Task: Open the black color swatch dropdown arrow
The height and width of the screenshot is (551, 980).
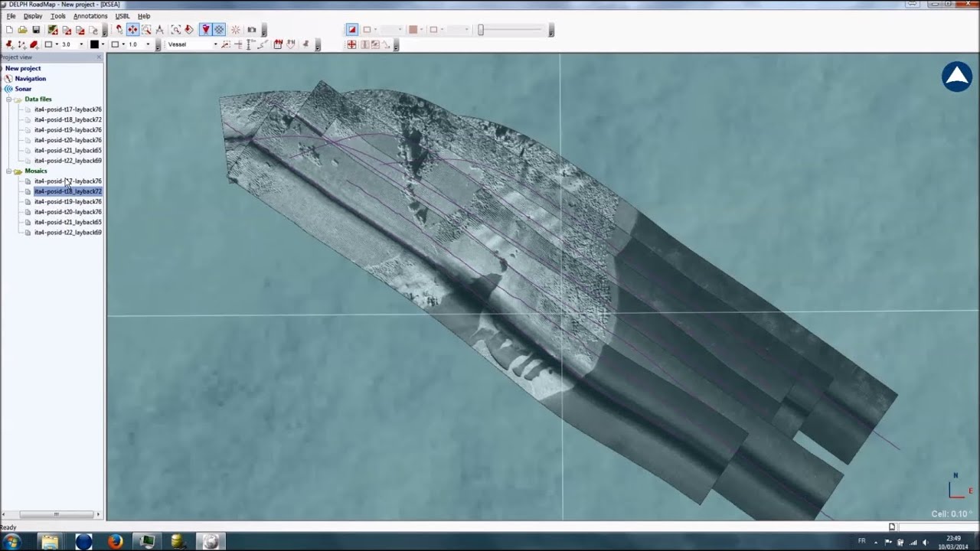Action: (x=103, y=44)
